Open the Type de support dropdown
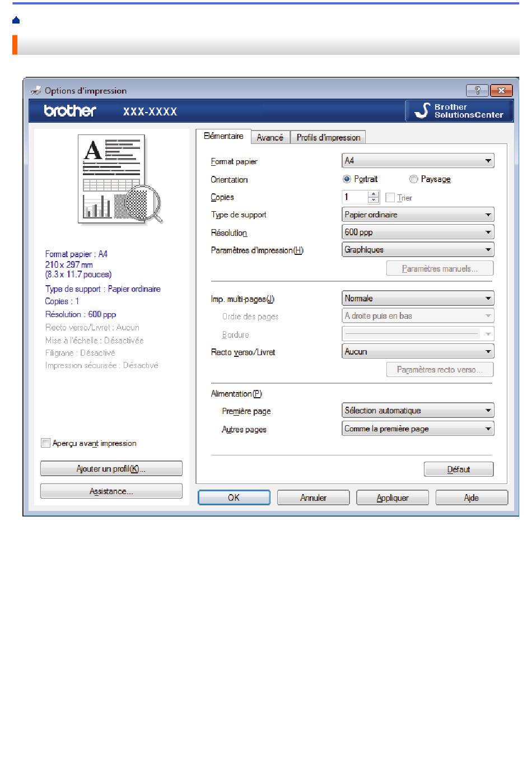 click(x=418, y=215)
